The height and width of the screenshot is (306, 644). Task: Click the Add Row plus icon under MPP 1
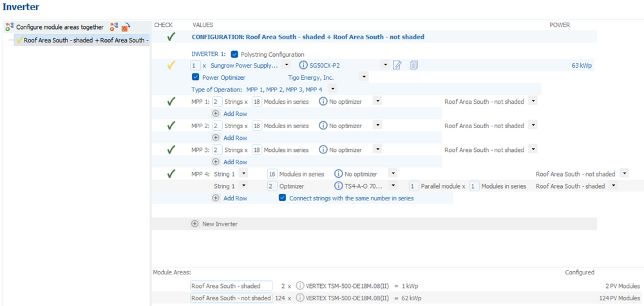[x=216, y=113]
